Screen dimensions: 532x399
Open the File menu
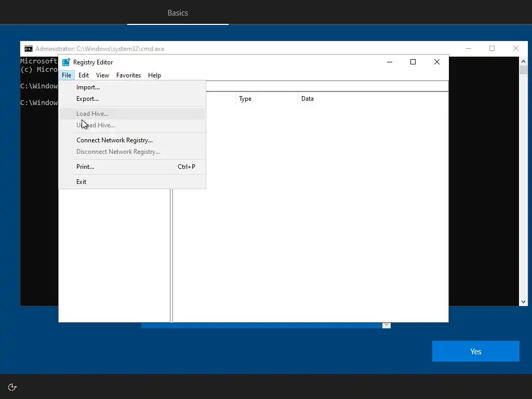(x=66, y=75)
